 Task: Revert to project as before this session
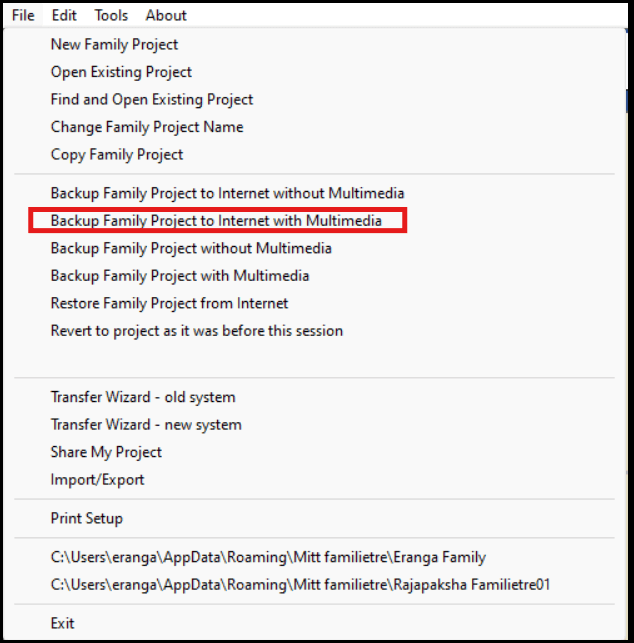(196, 330)
